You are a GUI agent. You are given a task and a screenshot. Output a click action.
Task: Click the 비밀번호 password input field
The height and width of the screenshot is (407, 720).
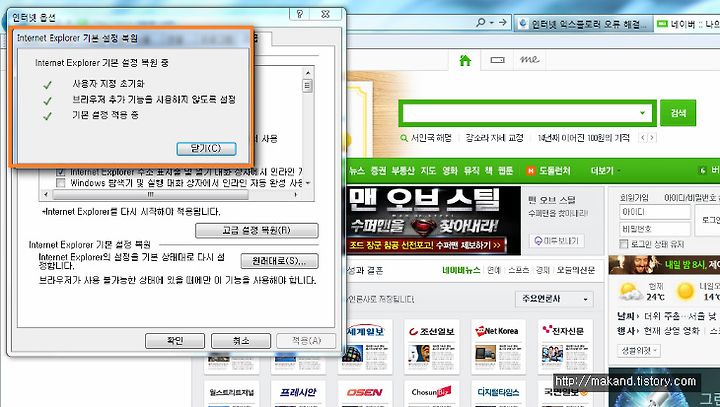pos(655,228)
